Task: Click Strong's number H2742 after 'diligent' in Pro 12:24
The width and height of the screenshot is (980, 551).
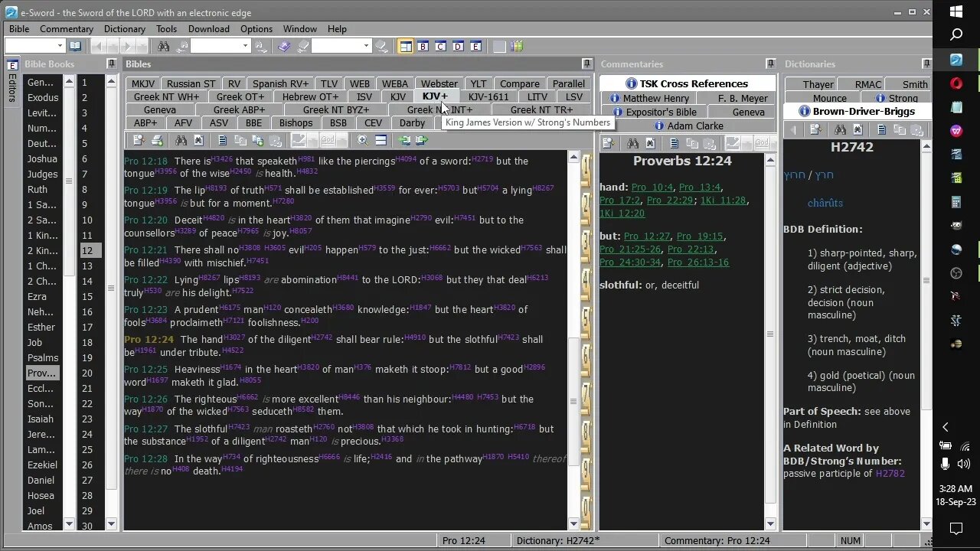Action: pos(322,337)
